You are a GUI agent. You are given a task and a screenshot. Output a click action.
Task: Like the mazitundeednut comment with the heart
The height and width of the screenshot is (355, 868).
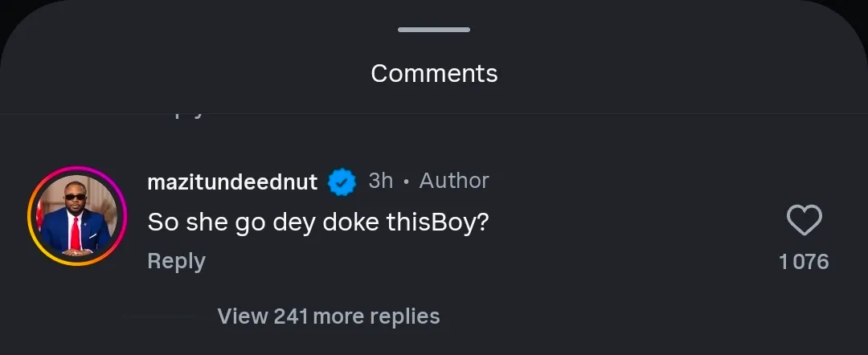(x=804, y=221)
